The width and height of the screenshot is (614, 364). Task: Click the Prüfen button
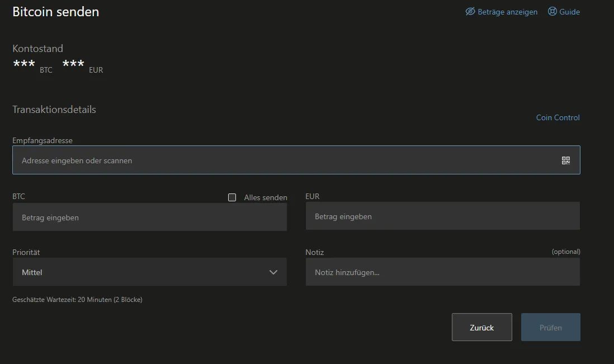551,327
